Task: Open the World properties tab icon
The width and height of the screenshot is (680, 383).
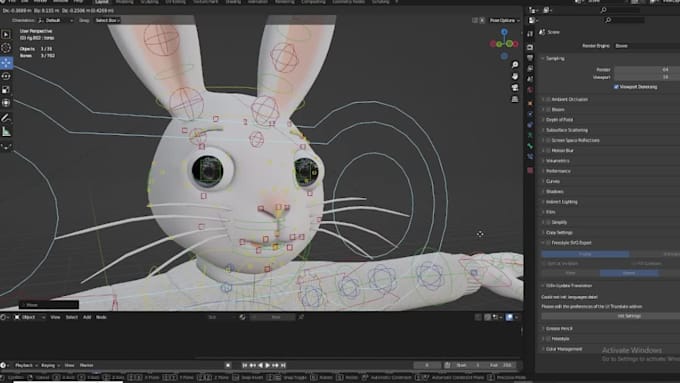Action: click(x=530, y=90)
